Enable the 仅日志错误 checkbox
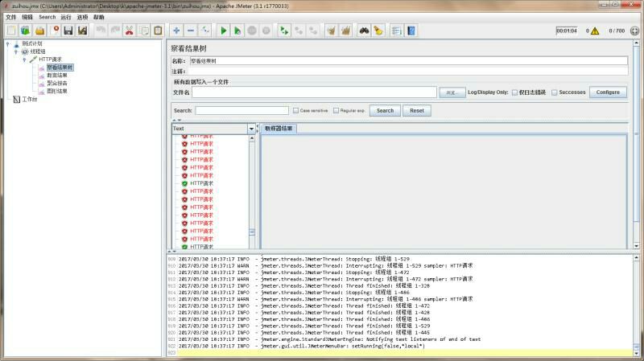 515,92
